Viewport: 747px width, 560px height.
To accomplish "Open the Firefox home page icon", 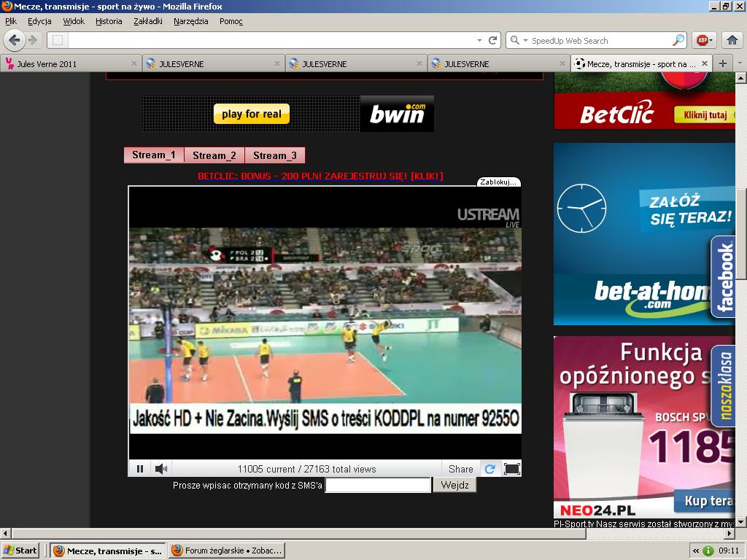I will click(732, 40).
